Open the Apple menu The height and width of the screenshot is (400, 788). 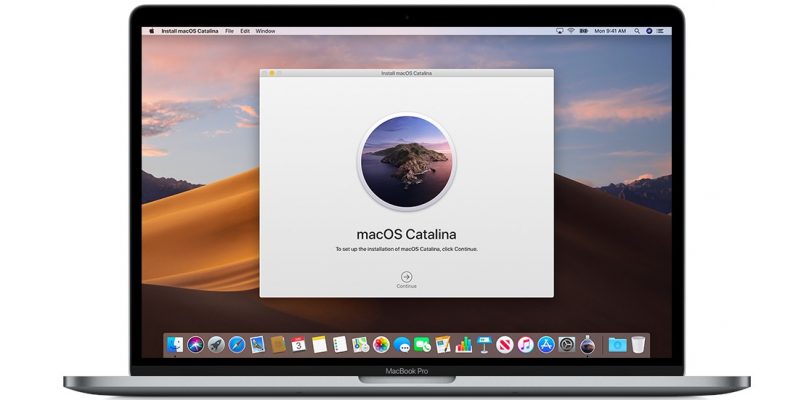point(152,31)
